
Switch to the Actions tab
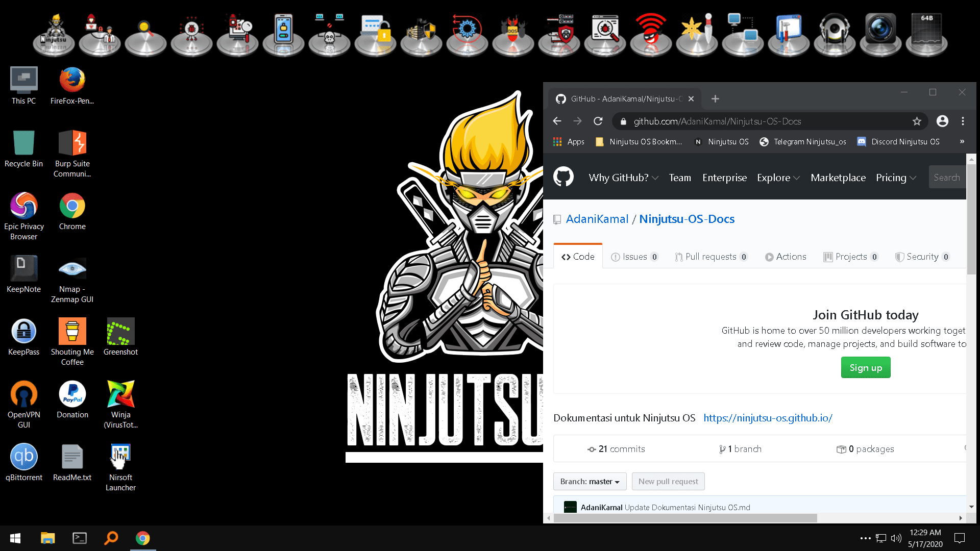(x=786, y=257)
